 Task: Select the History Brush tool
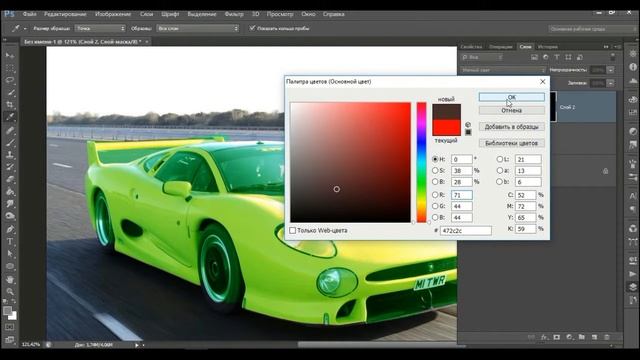coord(10,167)
